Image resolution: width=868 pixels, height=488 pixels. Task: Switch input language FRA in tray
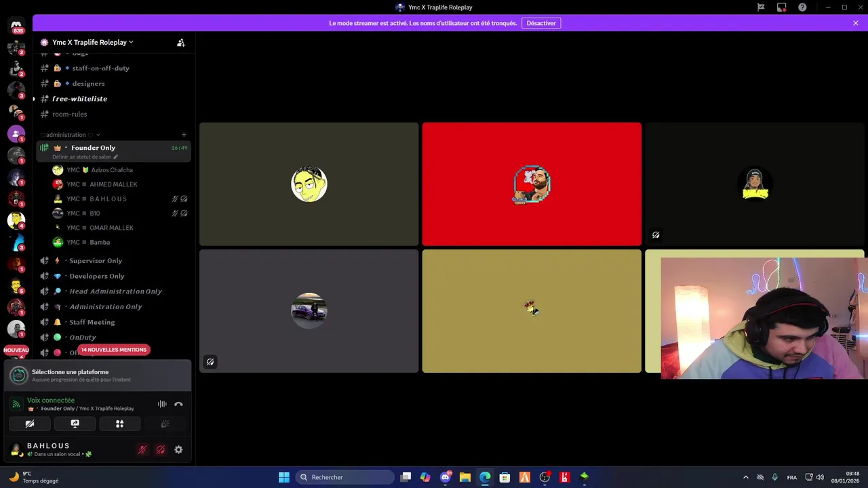[x=792, y=477]
